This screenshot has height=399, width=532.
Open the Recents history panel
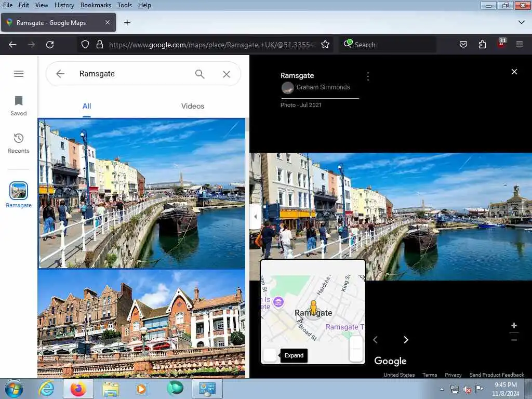coord(19,143)
